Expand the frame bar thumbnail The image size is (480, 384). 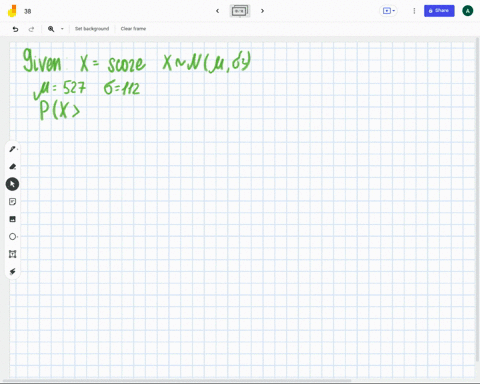tap(240, 11)
